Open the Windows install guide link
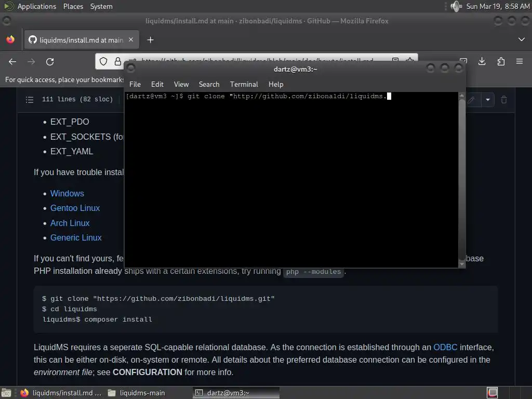Screen dimensions: 532x399 point(67,193)
